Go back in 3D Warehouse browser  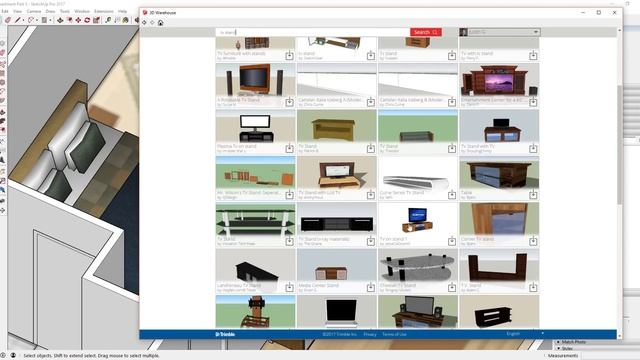144,23
